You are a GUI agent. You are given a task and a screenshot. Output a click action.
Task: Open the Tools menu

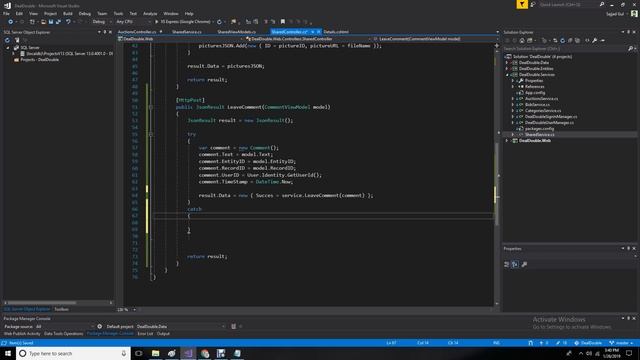118,13
